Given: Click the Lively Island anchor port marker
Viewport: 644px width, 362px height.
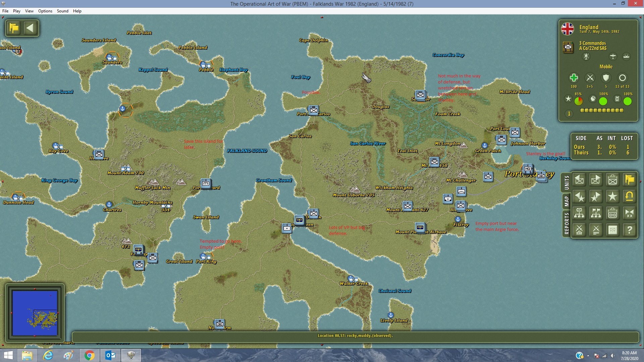Looking at the screenshot, I should click(x=390, y=315).
